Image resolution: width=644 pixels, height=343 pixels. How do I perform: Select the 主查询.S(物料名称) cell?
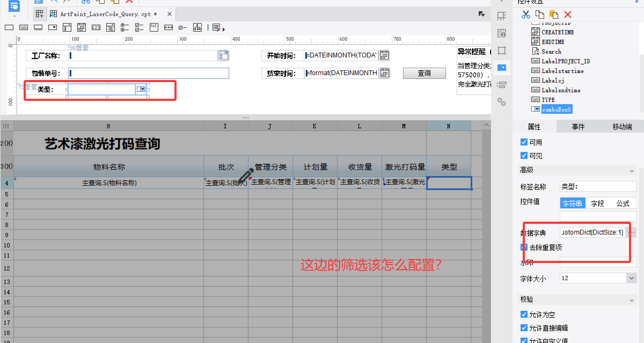(x=109, y=183)
